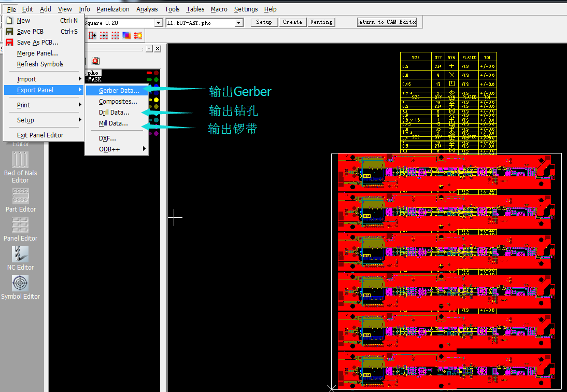The height and width of the screenshot is (392, 567).
Task: Open the Symbol Editor target icon
Action: (20, 283)
